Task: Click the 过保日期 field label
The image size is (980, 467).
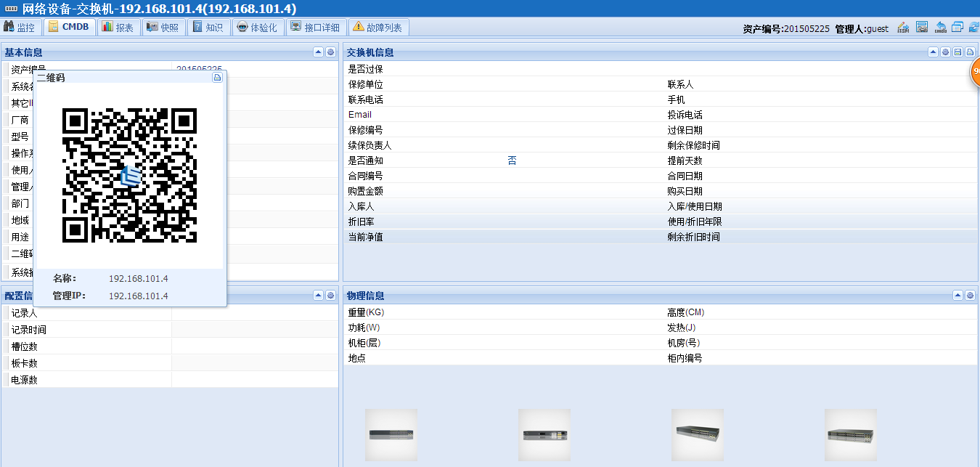Action: point(685,130)
